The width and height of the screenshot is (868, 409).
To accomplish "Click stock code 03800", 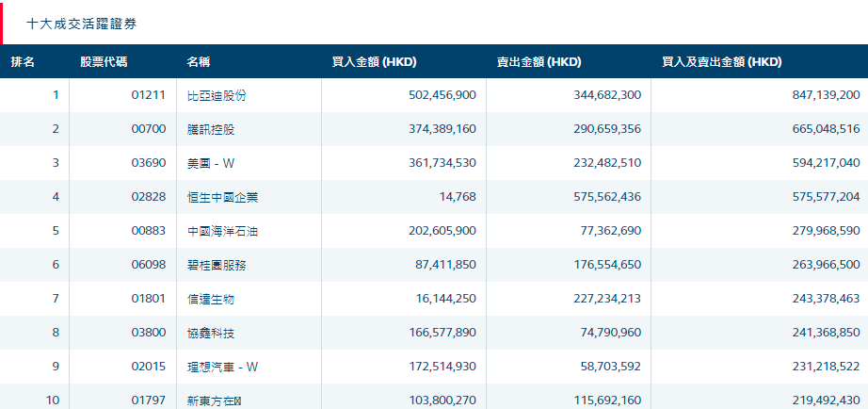I will [149, 333].
